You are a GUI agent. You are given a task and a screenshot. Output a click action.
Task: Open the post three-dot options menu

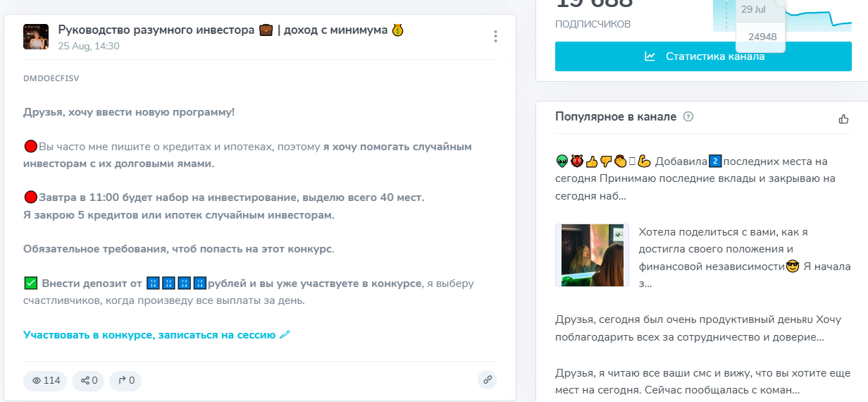point(496,37)
